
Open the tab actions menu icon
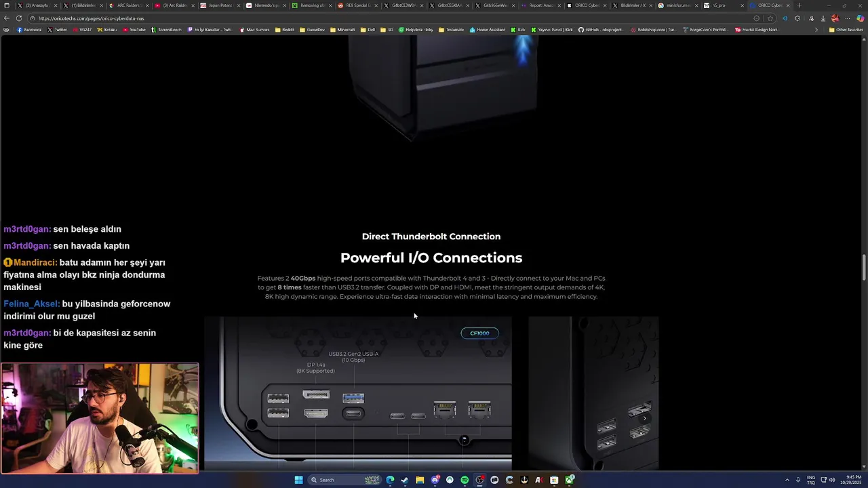point(7,5)
